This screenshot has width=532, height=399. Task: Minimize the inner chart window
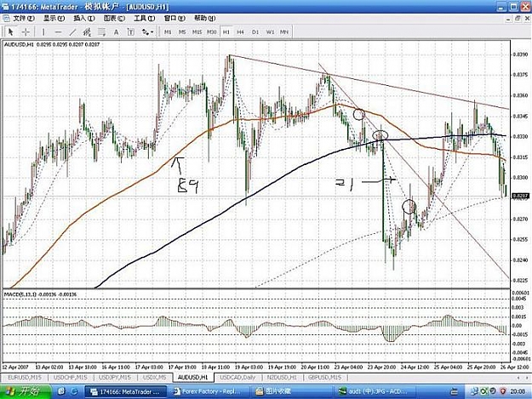(508, 19)
